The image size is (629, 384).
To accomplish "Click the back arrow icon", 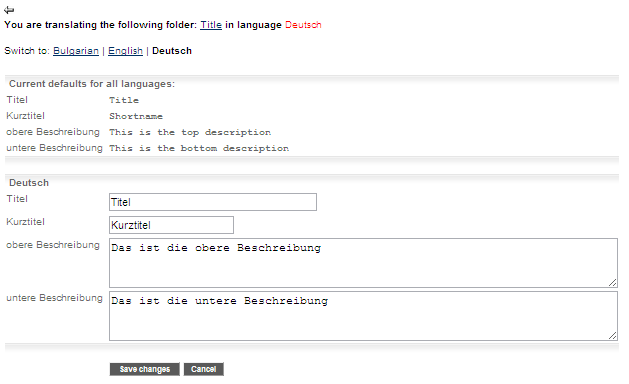I will pyautogui.click(x=9, y=10).
